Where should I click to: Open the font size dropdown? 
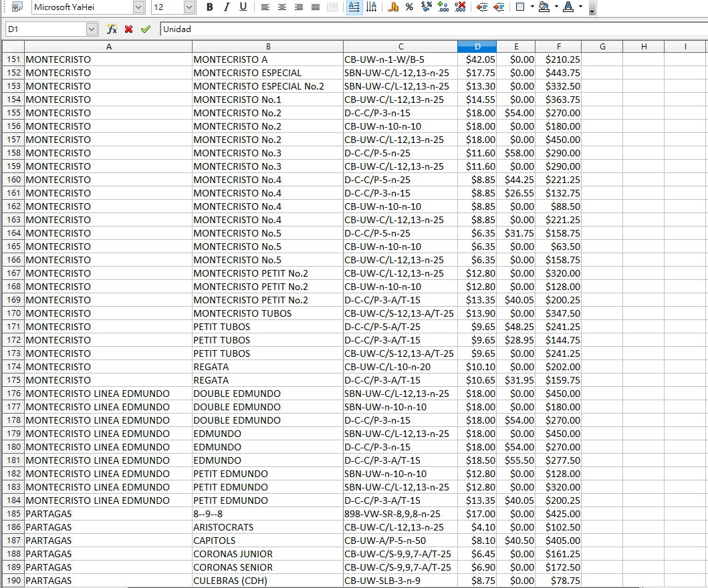click(x=190, y=7)
